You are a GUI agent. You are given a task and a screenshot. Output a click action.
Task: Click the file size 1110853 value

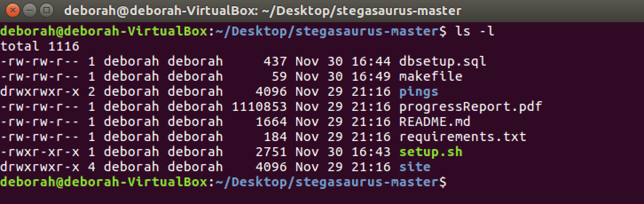pos(259,106)
